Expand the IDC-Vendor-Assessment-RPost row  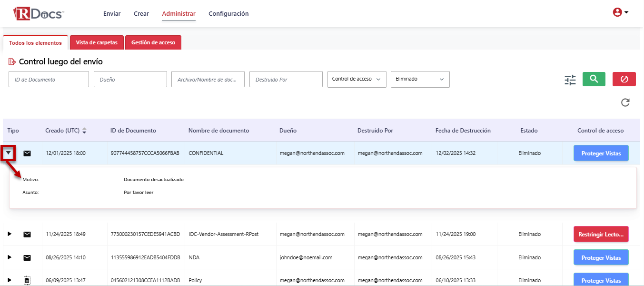pyautogui.click(x=10, y=234)
